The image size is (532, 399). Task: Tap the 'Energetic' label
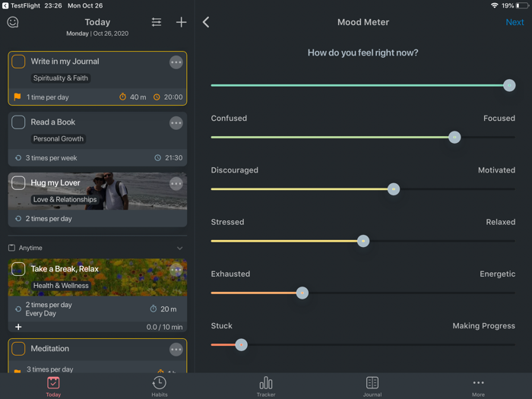click(x=497, y=274)
